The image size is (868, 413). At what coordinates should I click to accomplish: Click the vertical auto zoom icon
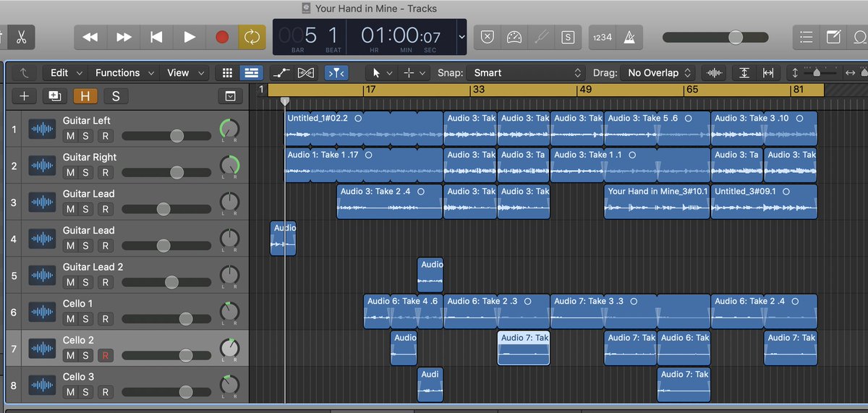tap(744, 72)
